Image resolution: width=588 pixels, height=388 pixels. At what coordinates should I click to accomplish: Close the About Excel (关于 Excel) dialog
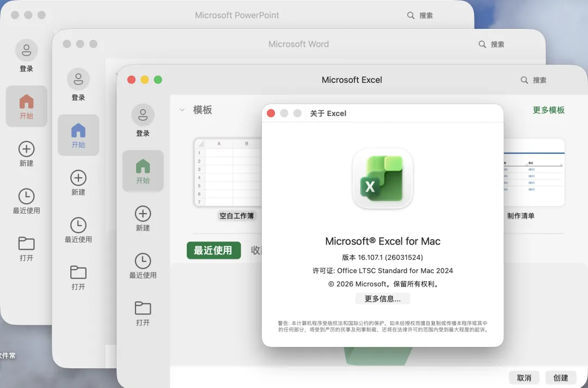(x=271, y=113)
